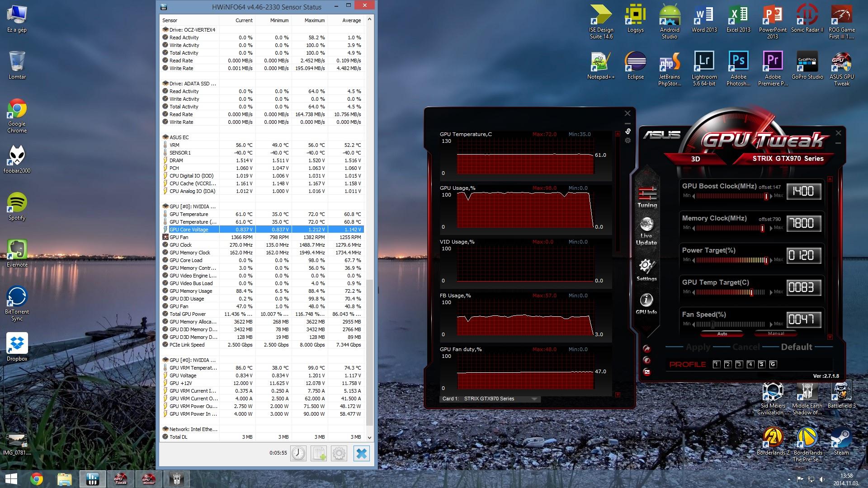Viewport: 868px width, 488px height.
Task: Click Maximum column header in HWiNFO
Action: click(310, 20)
